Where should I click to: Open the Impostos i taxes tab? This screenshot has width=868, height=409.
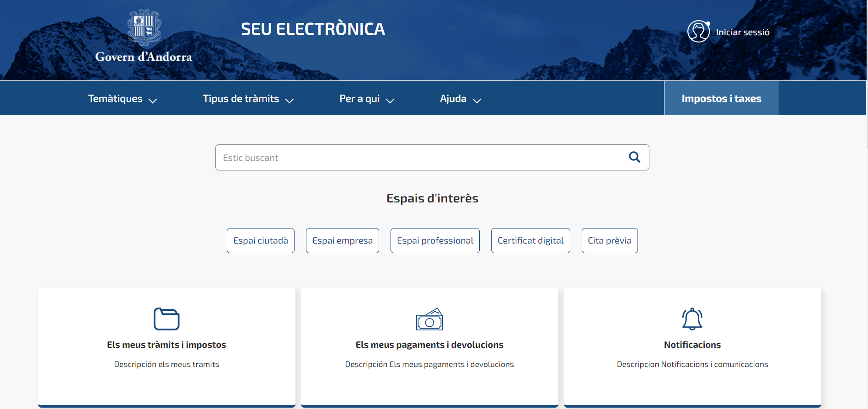point(721,99)
